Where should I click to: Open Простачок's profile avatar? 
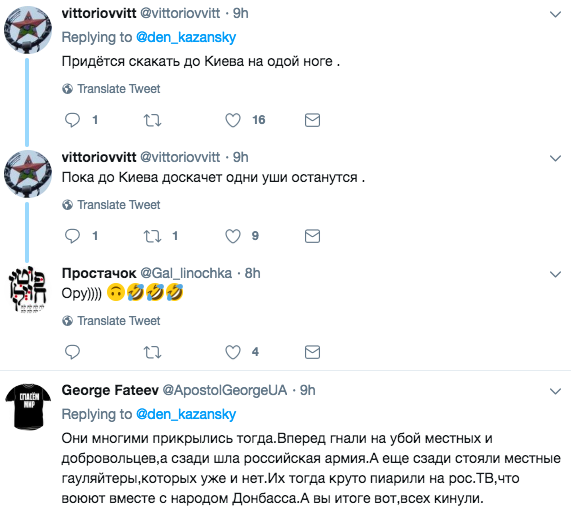pyautogui.click(x=28, y=289)
